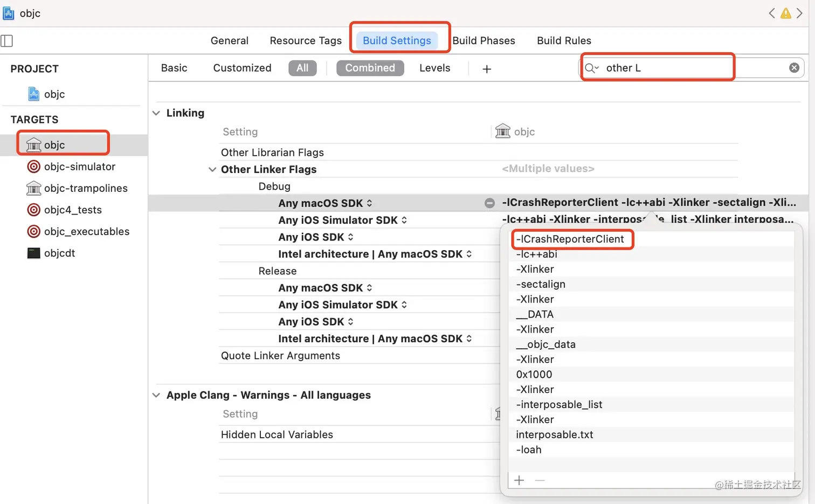Show Basic build settings
This screenshot has height=504, width=815.
pyautogui.click(x=174, y=68)
